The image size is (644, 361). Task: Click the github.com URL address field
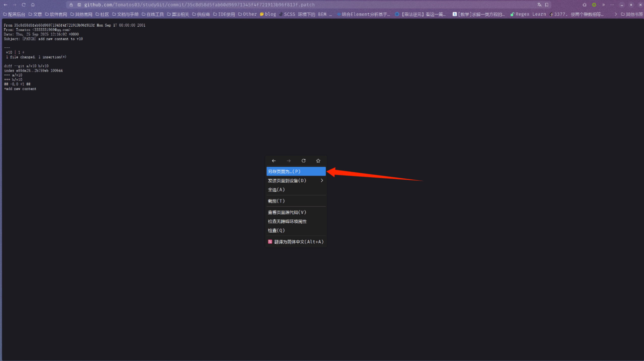coord(199,5)
